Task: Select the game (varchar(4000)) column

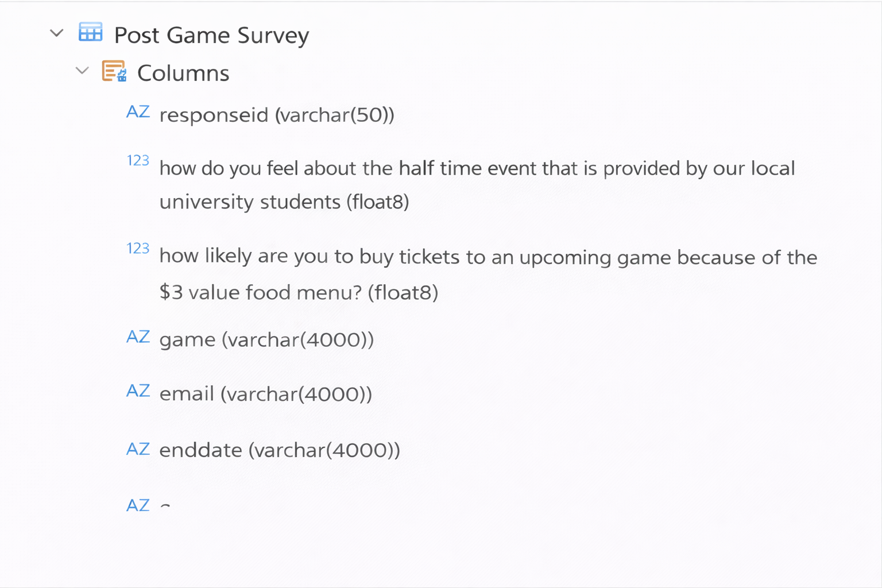Action: 266,340
